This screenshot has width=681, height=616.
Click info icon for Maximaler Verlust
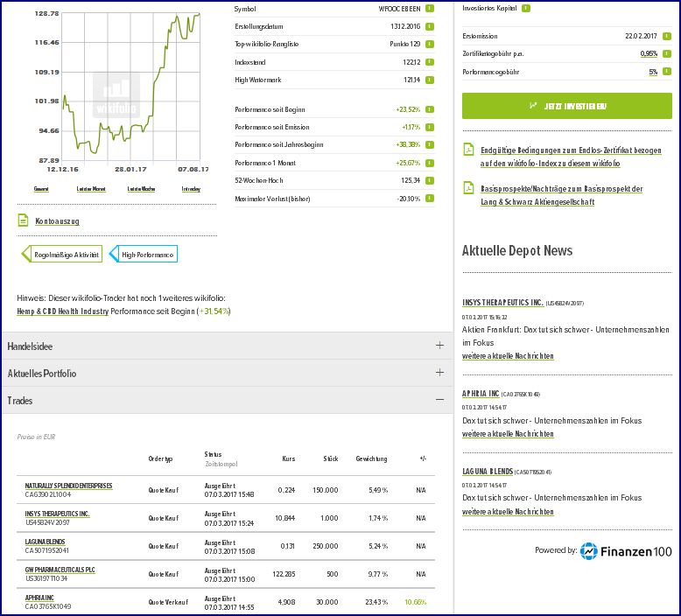430,199
